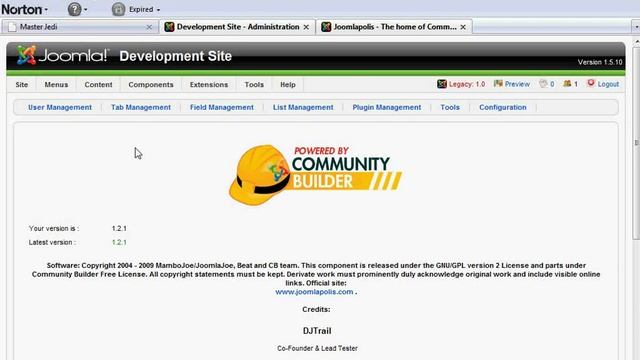Click the Joomla! logo in header
Image resolution: width=640 pixels, height=360 pixels.
(63, 55)
